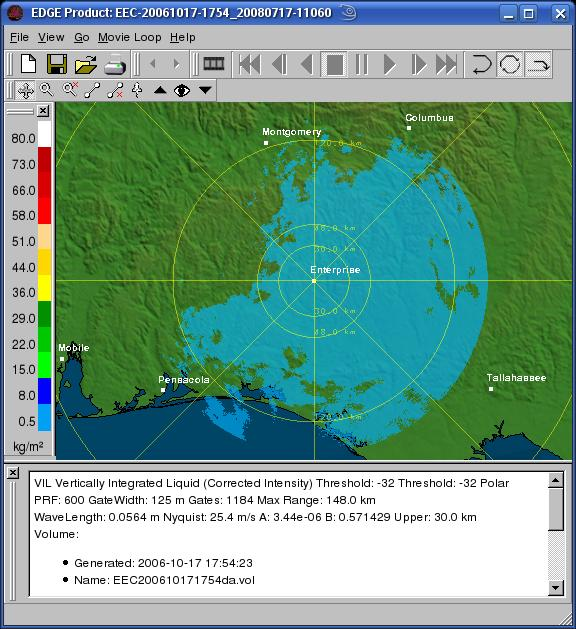Screen dimensions: 576x629
Task: Click the down triangle arrow
Action: tap(205, 90)
